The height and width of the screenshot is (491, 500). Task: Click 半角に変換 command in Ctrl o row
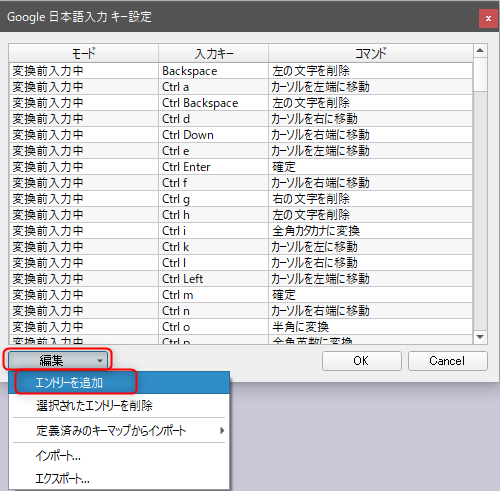click(x=371, y=327)
